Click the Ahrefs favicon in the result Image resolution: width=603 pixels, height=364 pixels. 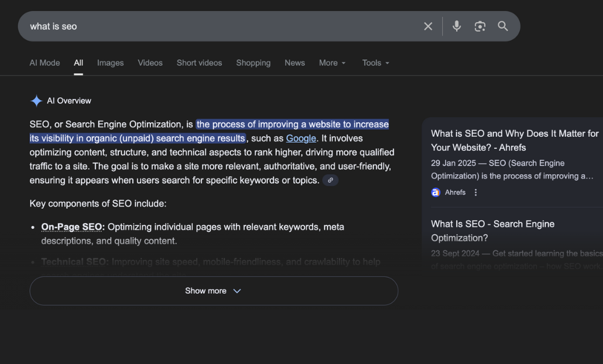pos(436,192)
